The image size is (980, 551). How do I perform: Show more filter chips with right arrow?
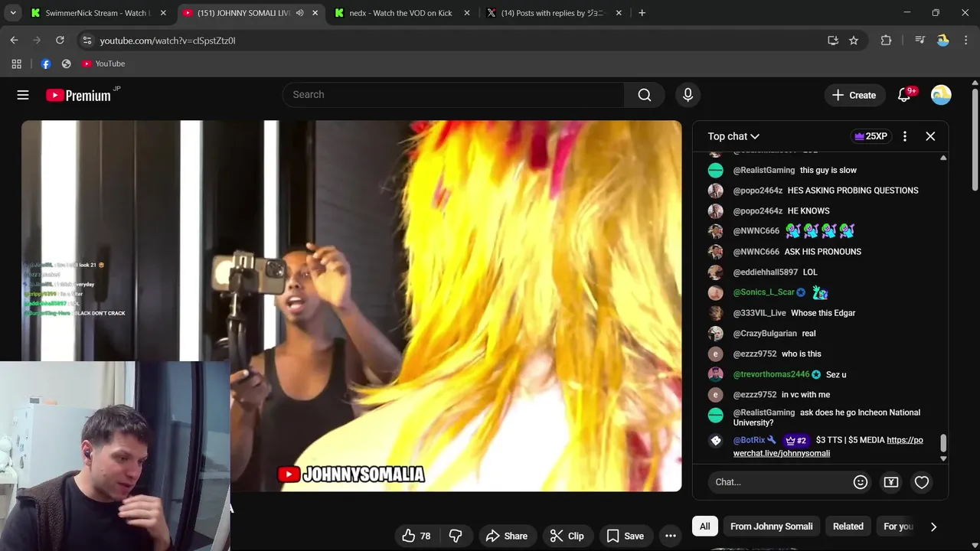[x=933, y=527]
